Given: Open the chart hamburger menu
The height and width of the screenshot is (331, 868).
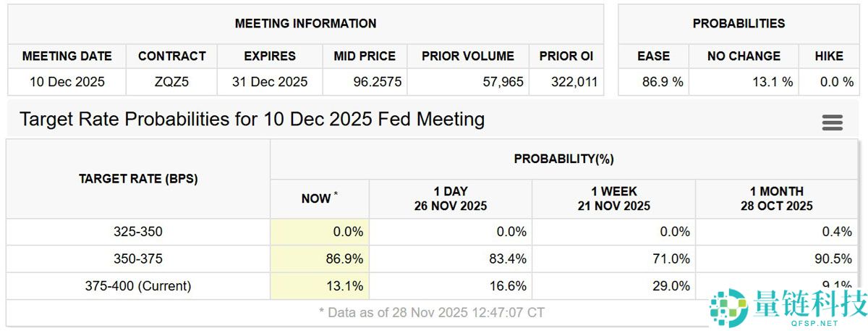Looking at the screenshot, I should (x=832, y=122).
